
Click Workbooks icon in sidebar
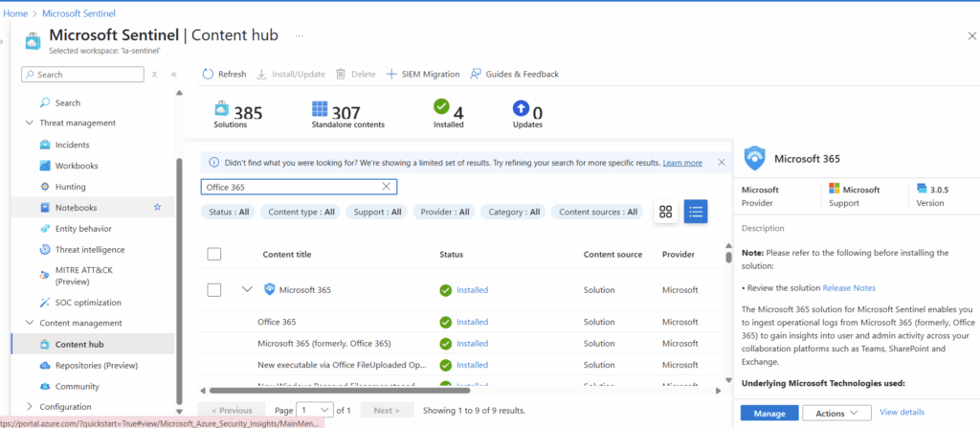pyautogui.click(x=45, y=166)
